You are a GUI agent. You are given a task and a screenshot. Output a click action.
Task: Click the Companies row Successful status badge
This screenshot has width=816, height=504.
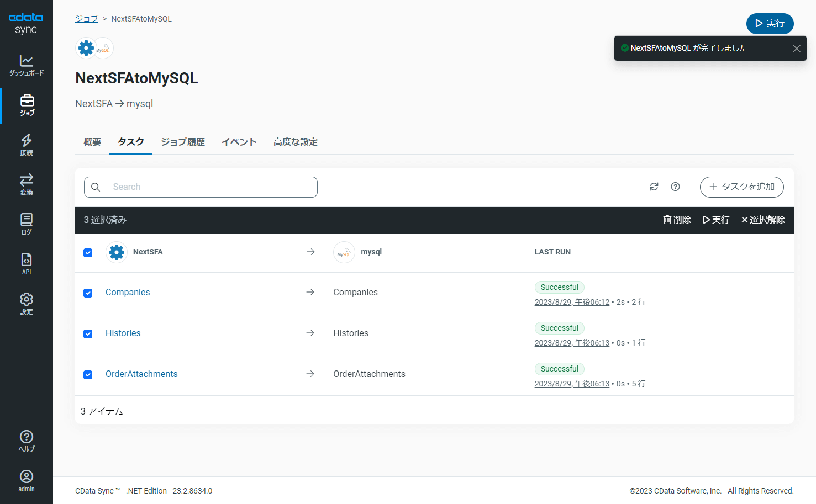click(x=560, y=287)
